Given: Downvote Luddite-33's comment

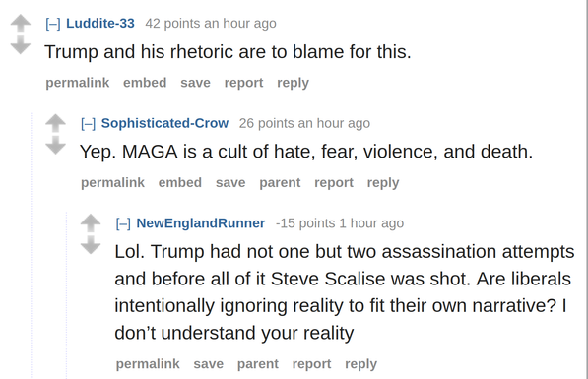Looking at the screenshot, I should [21, 45].
